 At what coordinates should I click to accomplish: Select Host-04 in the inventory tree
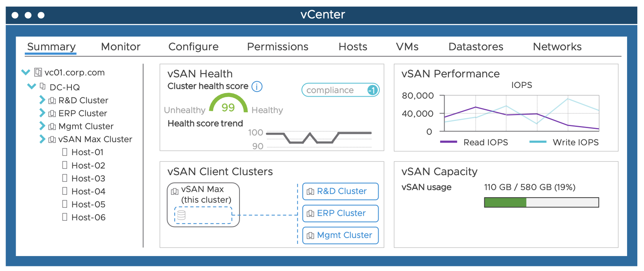88,191
